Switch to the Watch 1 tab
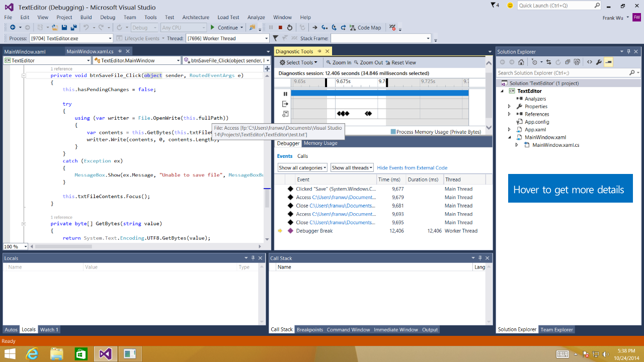This screenshot has width=644, height=362. coord(49,330)
